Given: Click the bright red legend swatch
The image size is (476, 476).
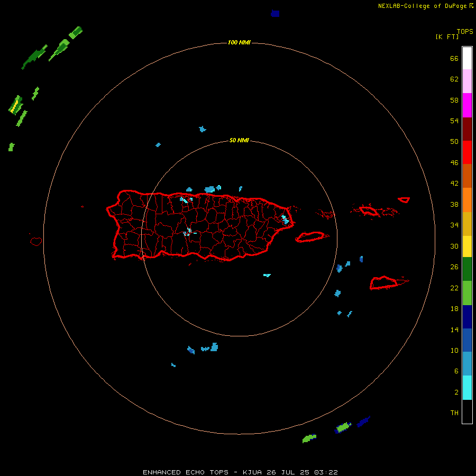Looking at the screenshot, I should click(x=467, y=152).
